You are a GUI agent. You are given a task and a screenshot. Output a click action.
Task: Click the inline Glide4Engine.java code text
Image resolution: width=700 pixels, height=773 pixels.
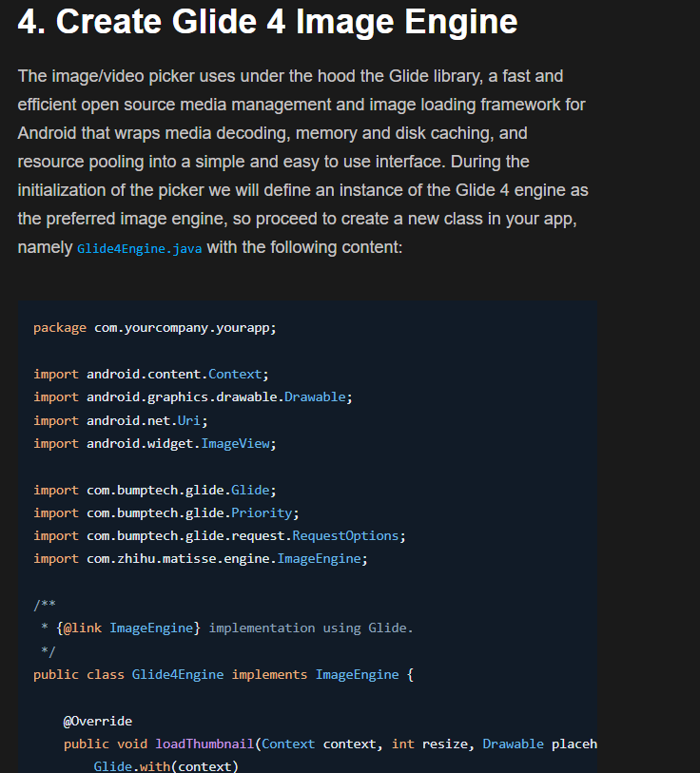point(140,248)
